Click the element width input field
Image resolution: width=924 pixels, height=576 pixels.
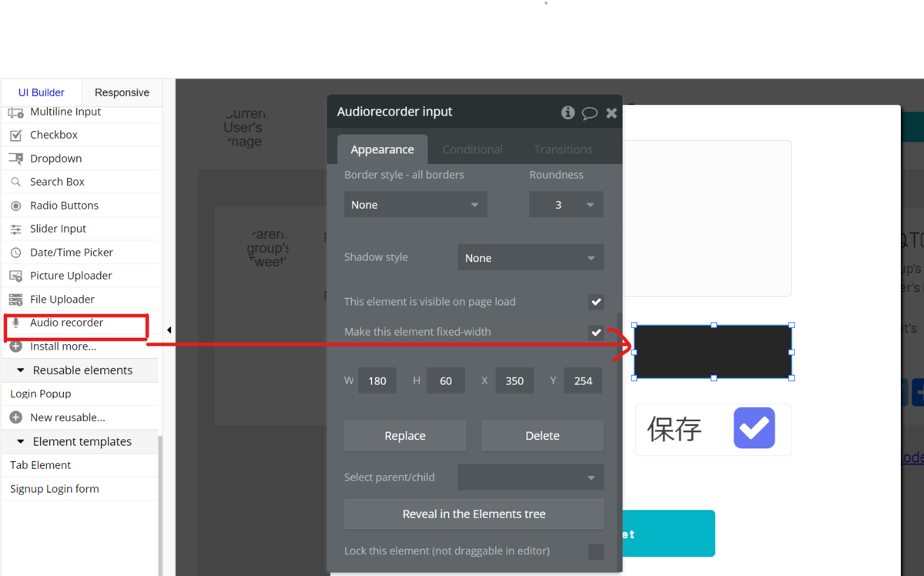coord(377,380)
